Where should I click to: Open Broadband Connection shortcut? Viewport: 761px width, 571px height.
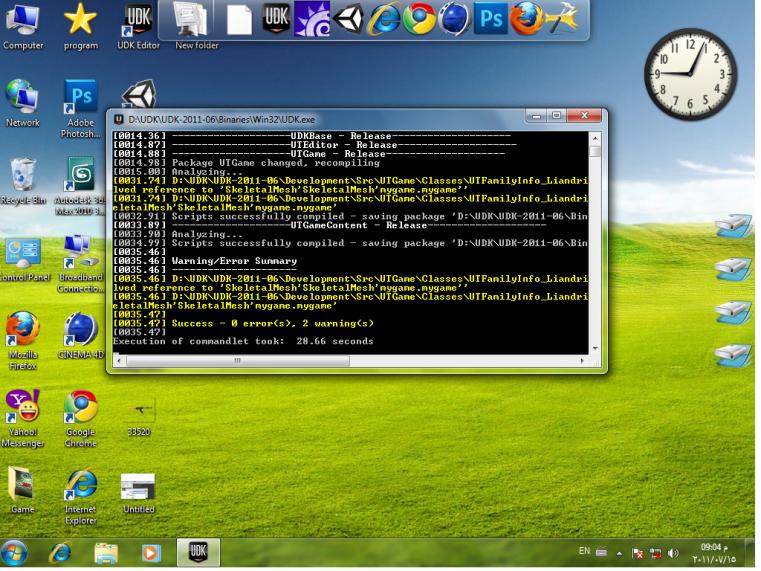[78, 252]
